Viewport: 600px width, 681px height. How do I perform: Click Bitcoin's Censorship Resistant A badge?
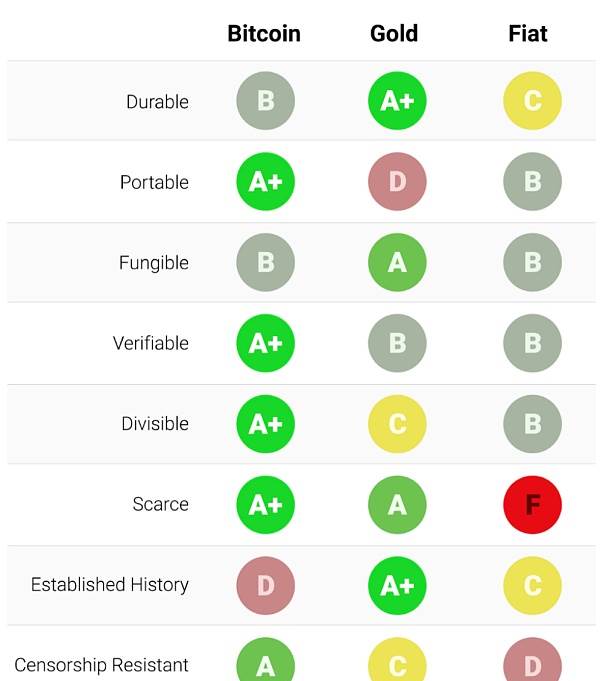coord(265,659)
